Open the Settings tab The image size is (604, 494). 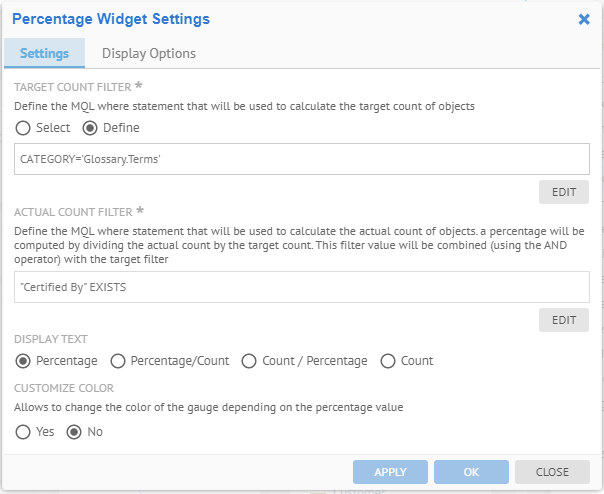[44, 54]
